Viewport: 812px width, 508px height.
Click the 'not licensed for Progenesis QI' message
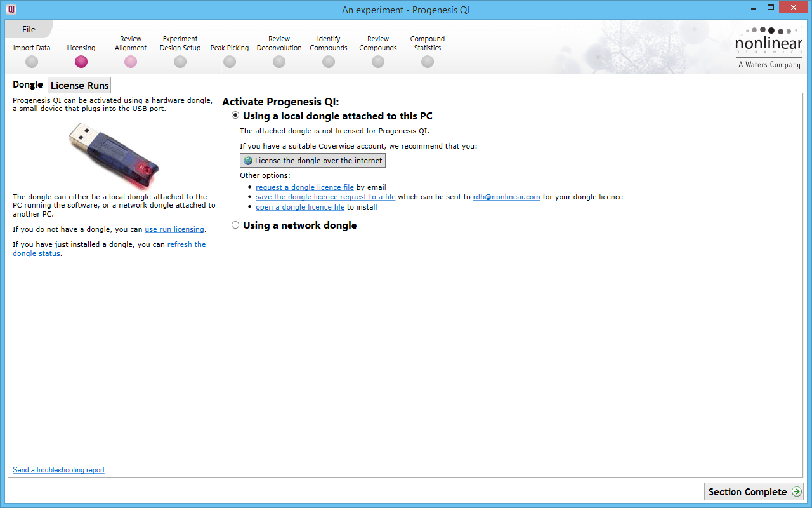(334, 131)
